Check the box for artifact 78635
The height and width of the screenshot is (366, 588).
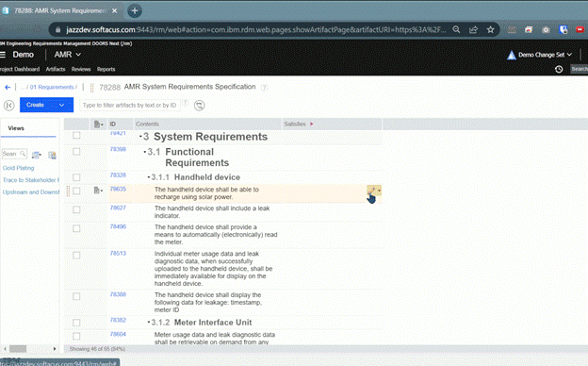76,191
